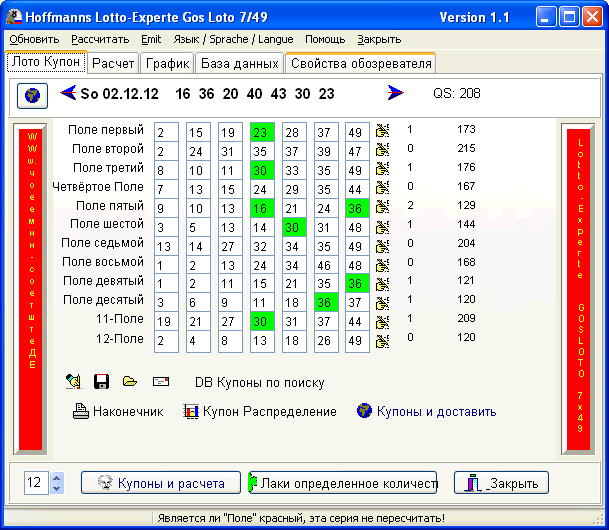This screenshot has height=530, width=609.
Task: Click the QS: 208 value
Action: pyautogui.click(x=457, y=93)
